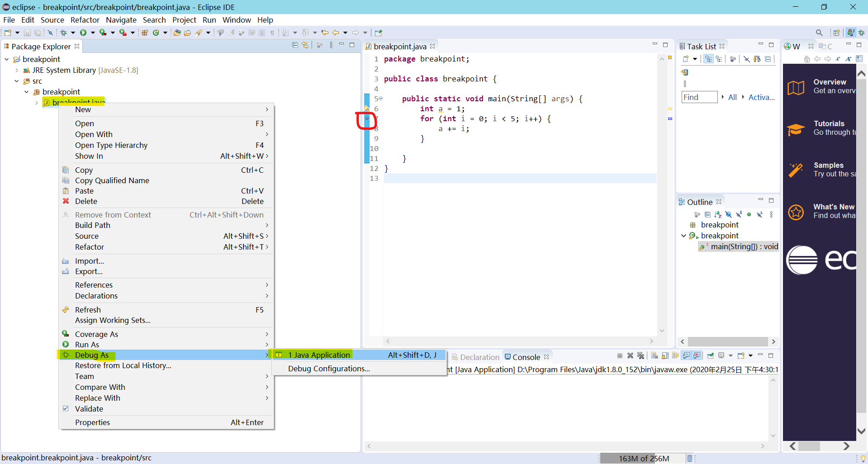
Task: Open the Run toolbar dropdown arrow
Action: click(93, 33)
